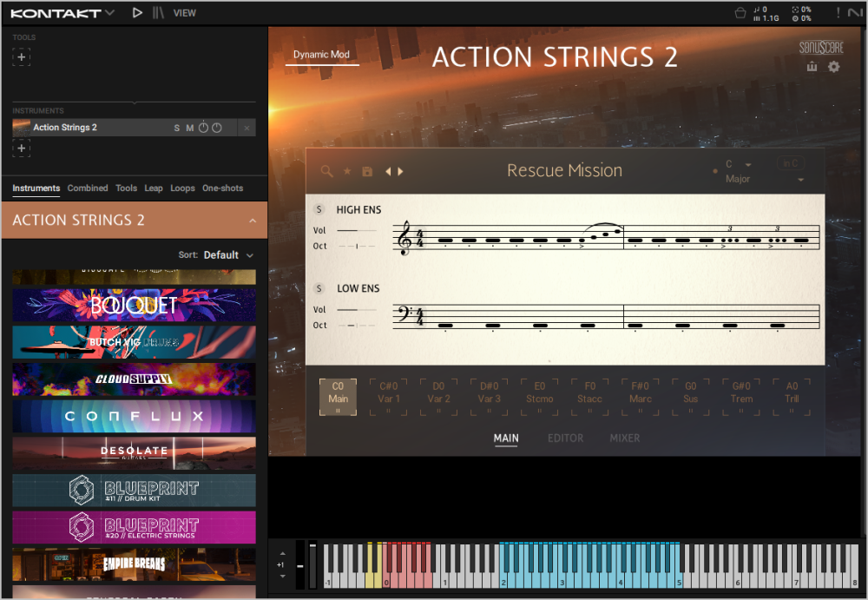Search themes with the magnifier icon

coord(326,172)
